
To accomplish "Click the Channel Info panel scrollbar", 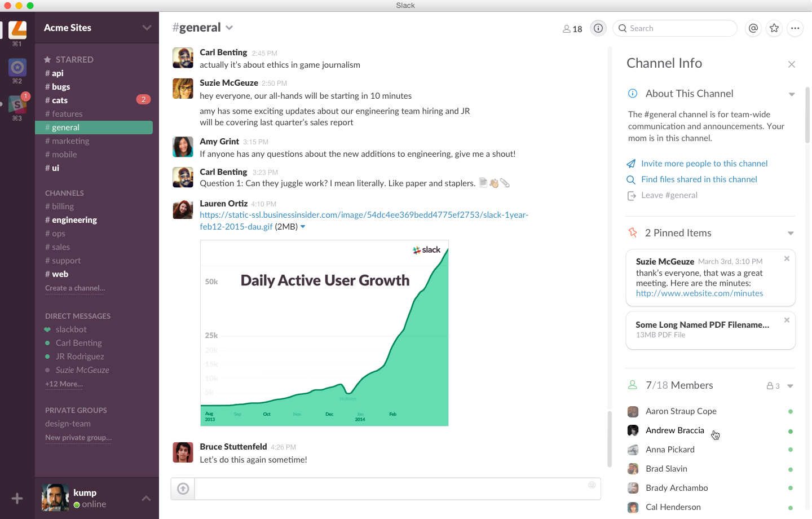I will click(807, 115).
